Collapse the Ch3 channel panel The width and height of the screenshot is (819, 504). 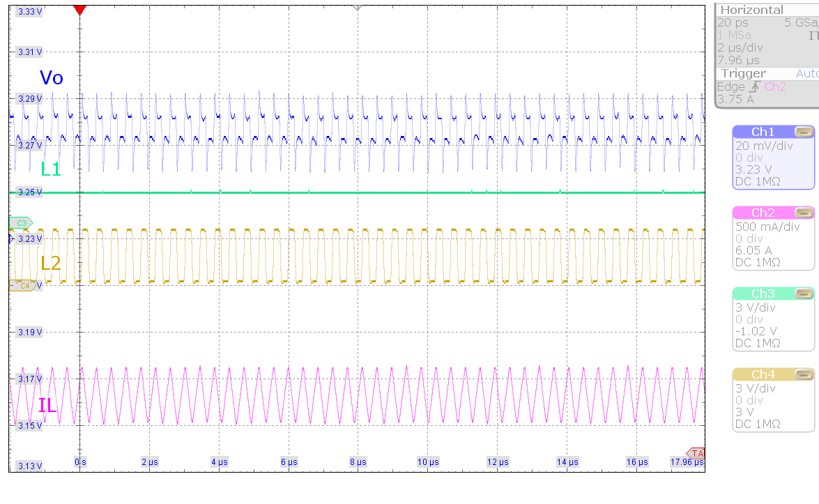pyautogui.click(x=803, y=293)
